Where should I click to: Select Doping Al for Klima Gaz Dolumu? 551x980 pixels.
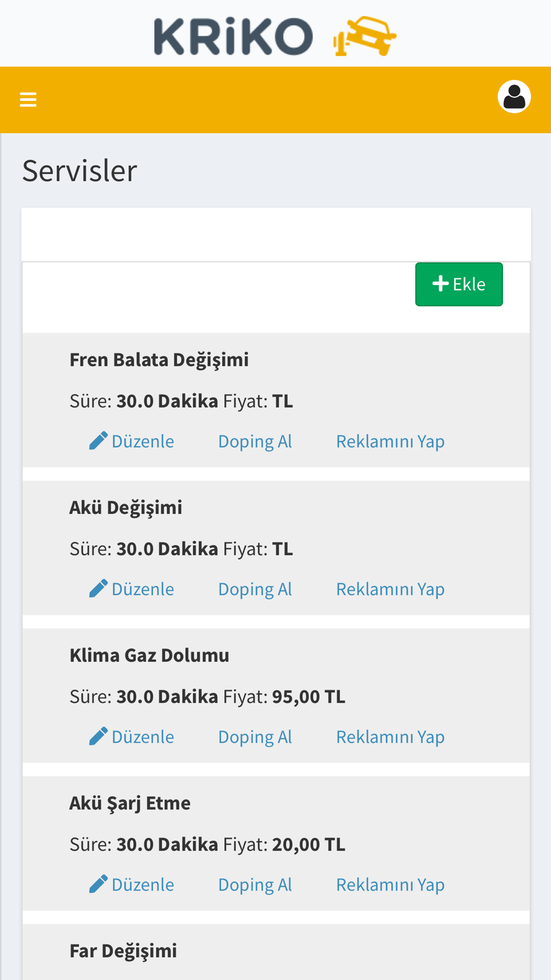pyautogui.click(x=255, y=737)
